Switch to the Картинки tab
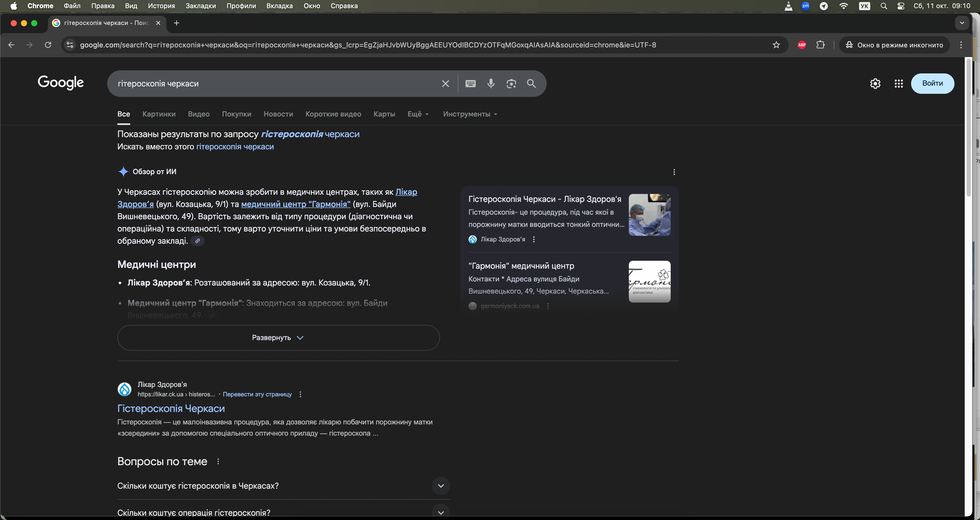The height and width of the screenshot is (520, 980). tap(159, 114)
